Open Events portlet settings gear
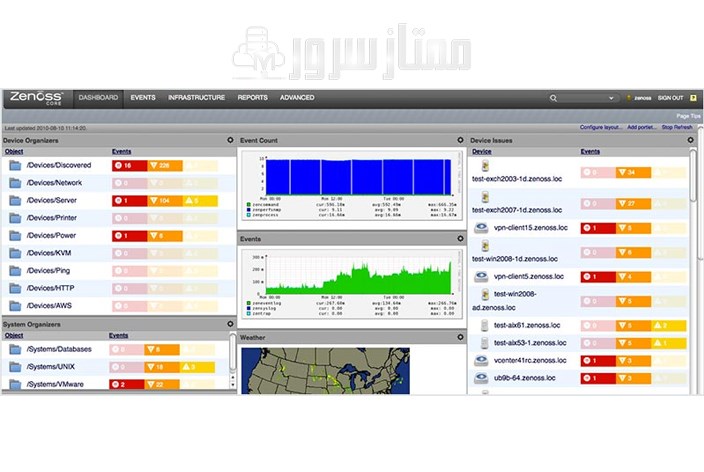704x472 pixels. (460, 238)
